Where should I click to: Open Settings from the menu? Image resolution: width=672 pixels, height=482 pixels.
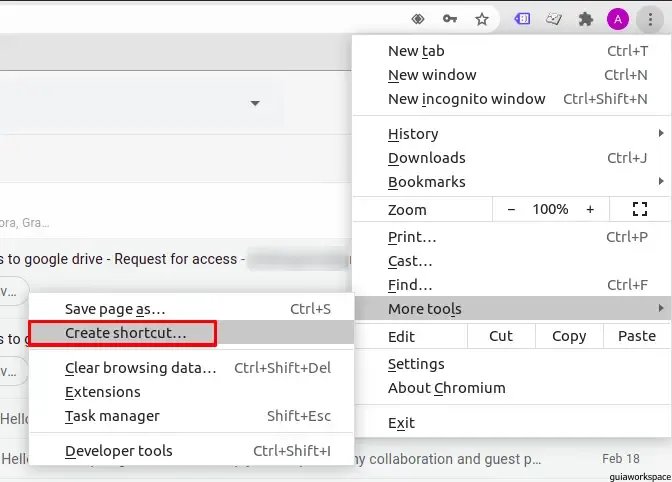tap(512, 364)
